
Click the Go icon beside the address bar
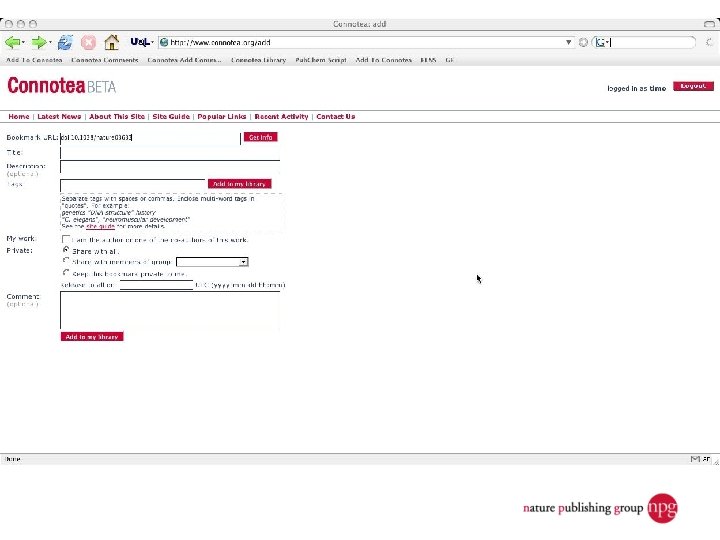point(583,43)
